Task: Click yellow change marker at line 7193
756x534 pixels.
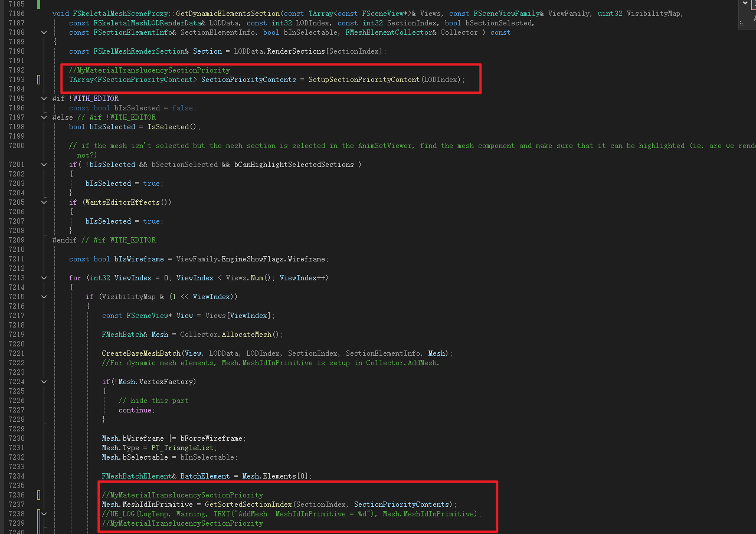Action: point(39,80)
